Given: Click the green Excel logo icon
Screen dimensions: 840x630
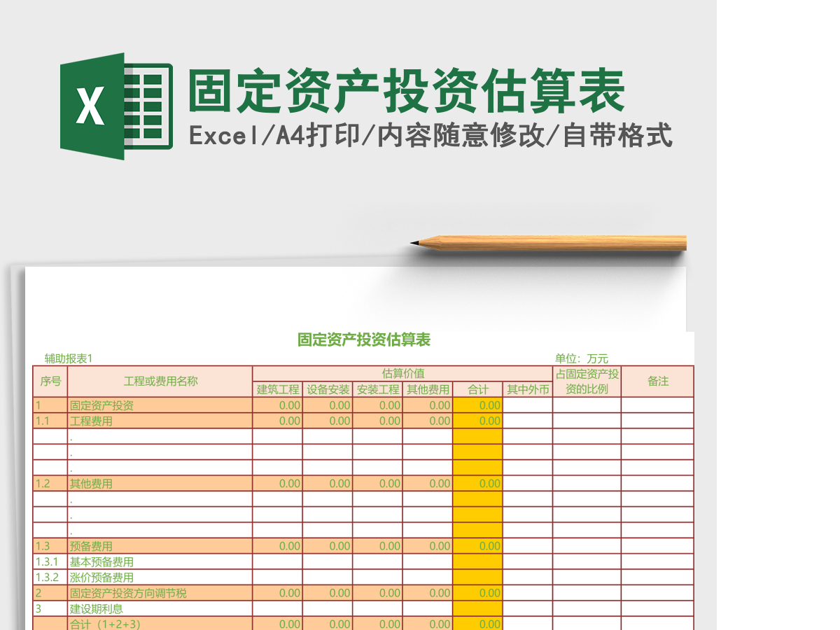Looking at the screenshot, I should pos(116,106).
